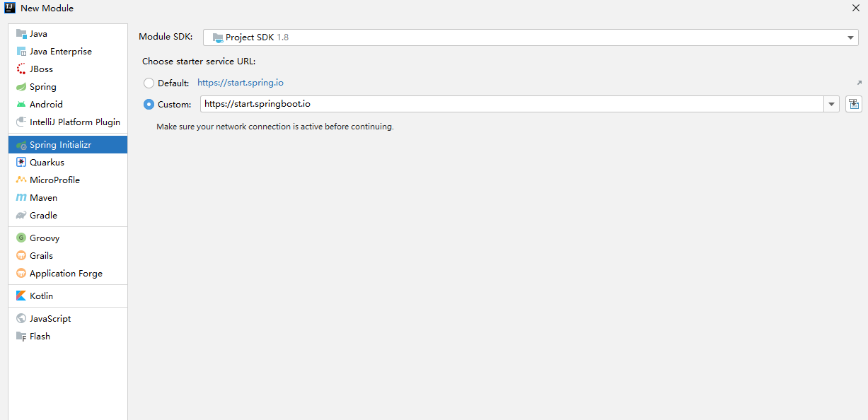Select Groovy module type
This screenshot has width=868, height=420.
coord(68,238)
